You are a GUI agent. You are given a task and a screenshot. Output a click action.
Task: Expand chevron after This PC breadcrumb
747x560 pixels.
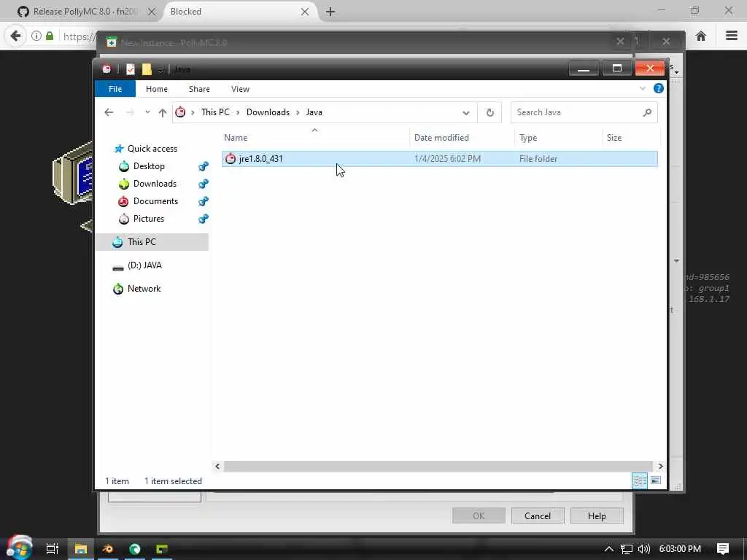click(x=238, y=112)
